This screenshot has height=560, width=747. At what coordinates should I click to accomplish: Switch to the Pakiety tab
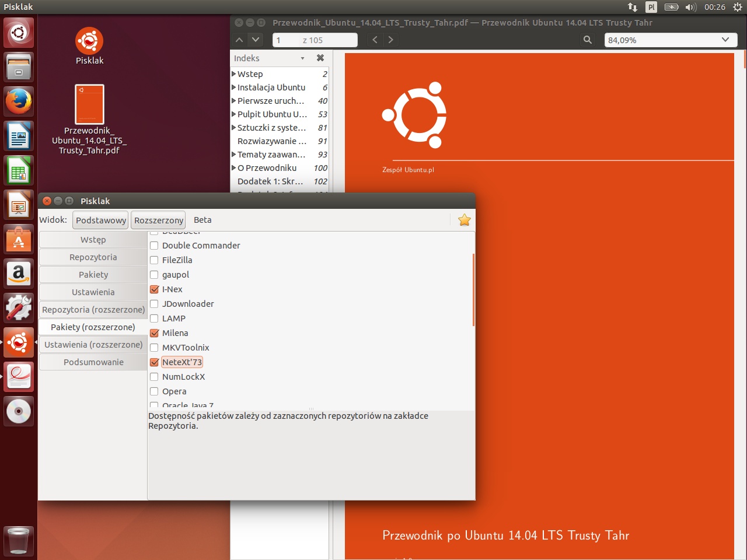[x=93, y=275]
